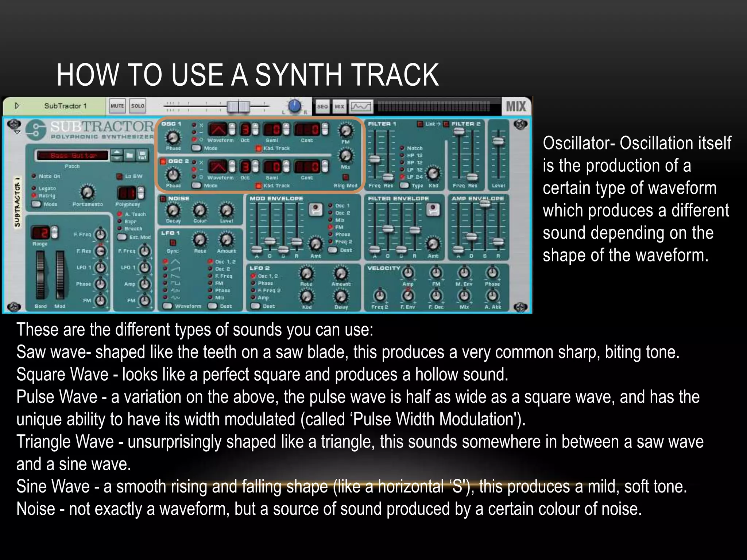Click the Mod Envelope invert button
Screen dimensions: 747x560
pyautogui.click(x=316, y=210)
